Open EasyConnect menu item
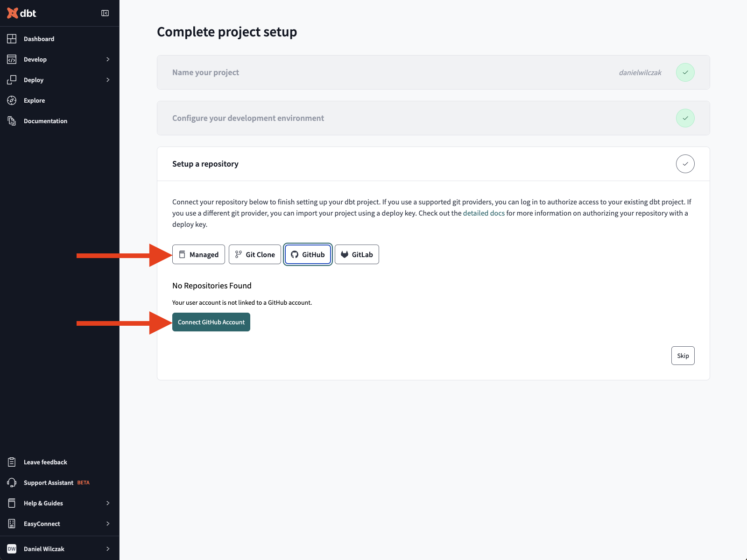Viewport: 747px width, 560px height. click(x=60, y=524)
